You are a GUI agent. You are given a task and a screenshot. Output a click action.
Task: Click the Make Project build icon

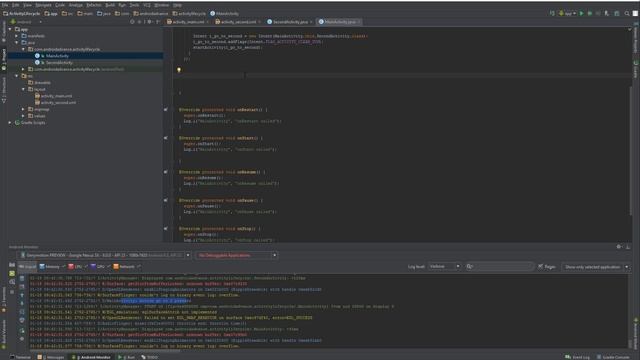(552, 13)
